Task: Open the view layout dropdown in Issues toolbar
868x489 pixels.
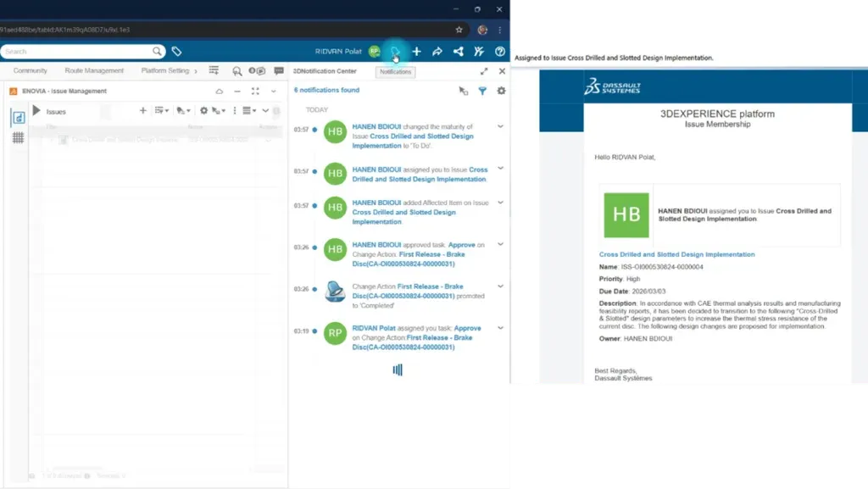Action: (x=249, y=111)
